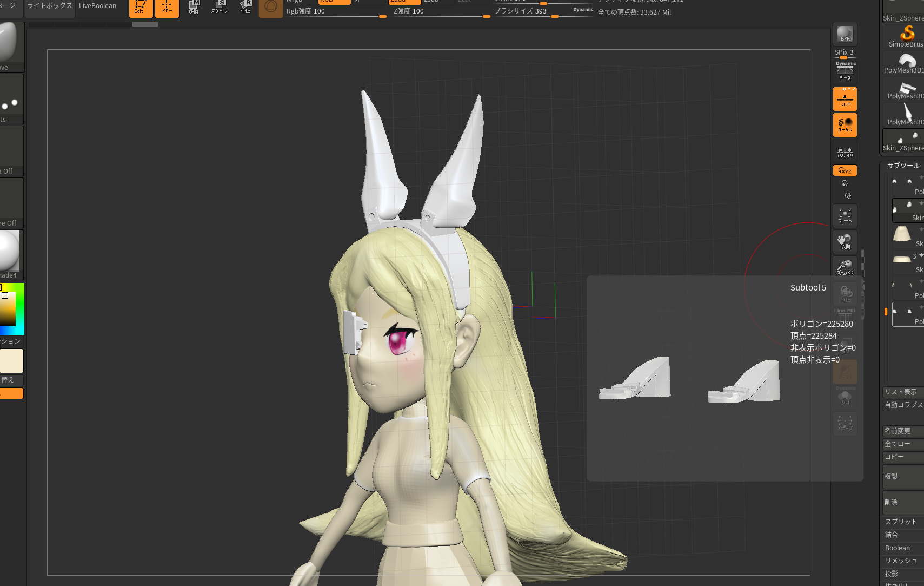Toggle the XYZ rotation mode button

click(x=845, y=170)
